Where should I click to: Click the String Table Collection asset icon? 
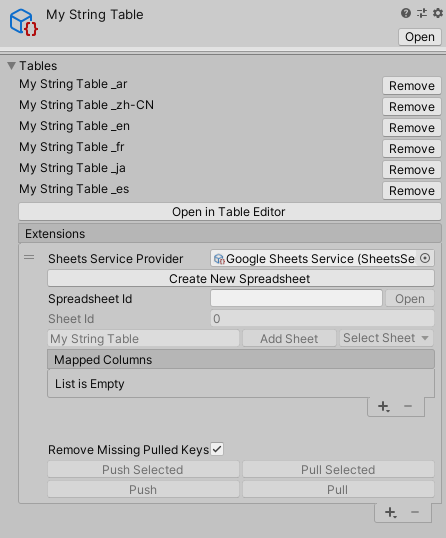point(23,22)
